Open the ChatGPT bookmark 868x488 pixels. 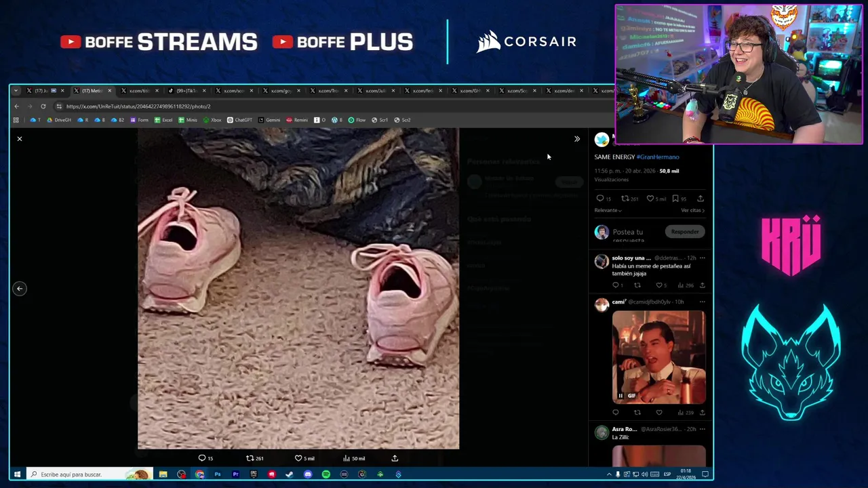[239, 120]
